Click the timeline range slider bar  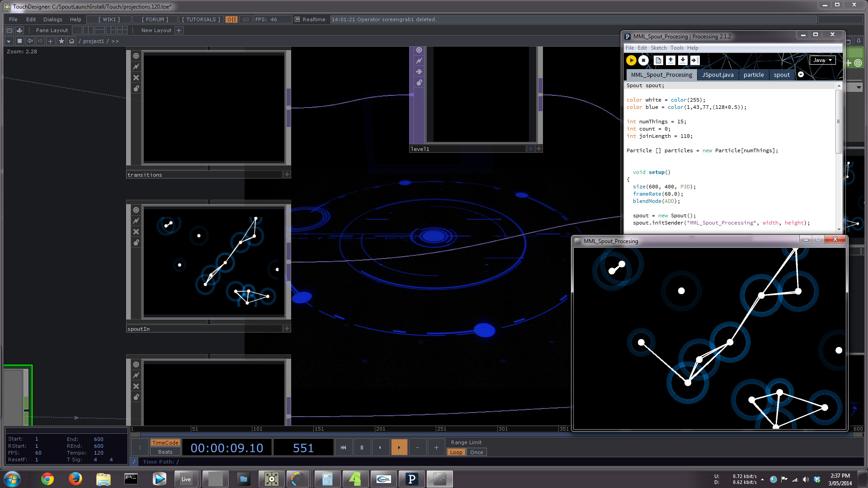click(497, 435)
